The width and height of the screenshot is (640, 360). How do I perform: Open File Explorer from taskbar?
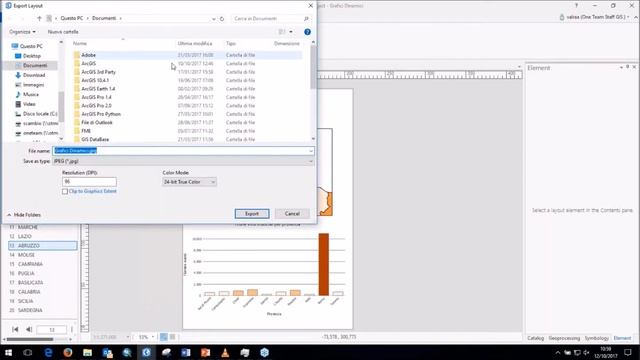point(87,352)
